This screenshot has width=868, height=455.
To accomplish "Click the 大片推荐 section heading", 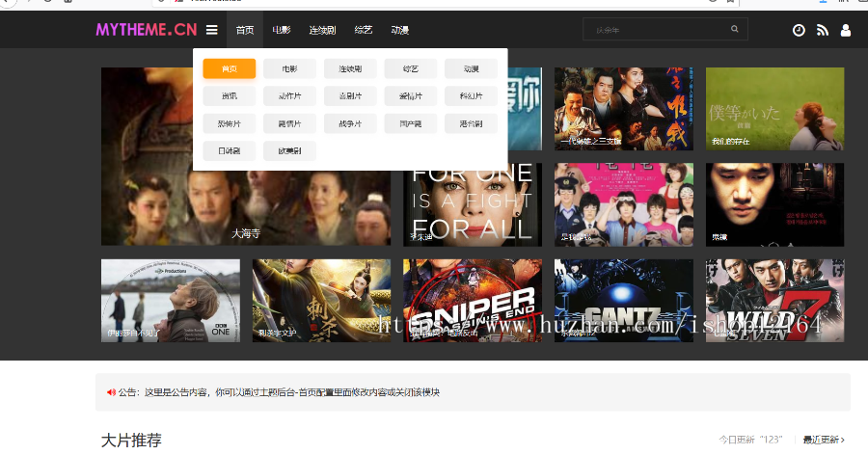I will point(131,441).
